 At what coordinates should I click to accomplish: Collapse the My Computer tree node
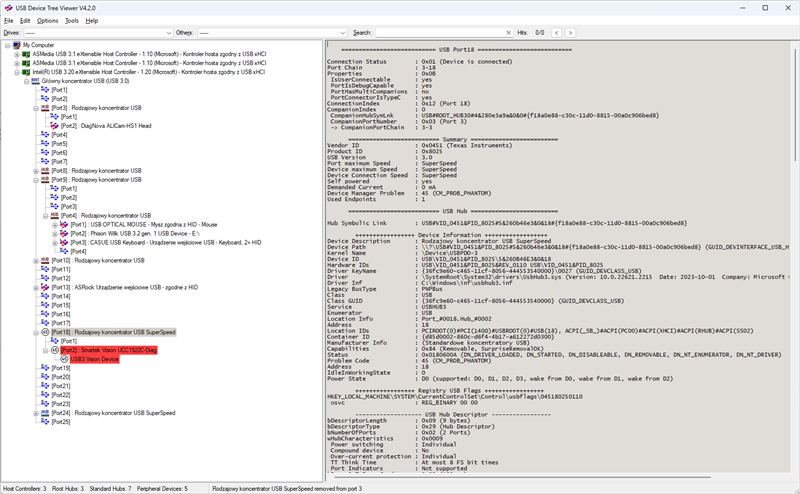pos(8,45)
